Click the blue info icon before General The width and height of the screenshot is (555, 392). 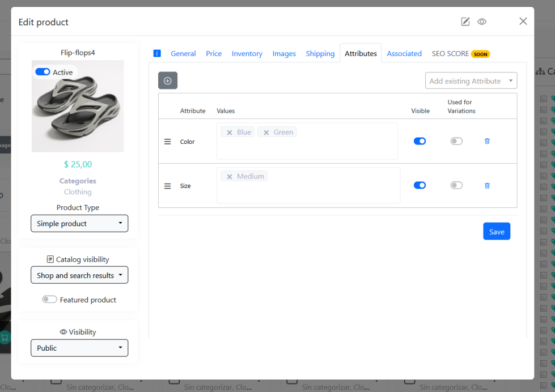(157, 53)
